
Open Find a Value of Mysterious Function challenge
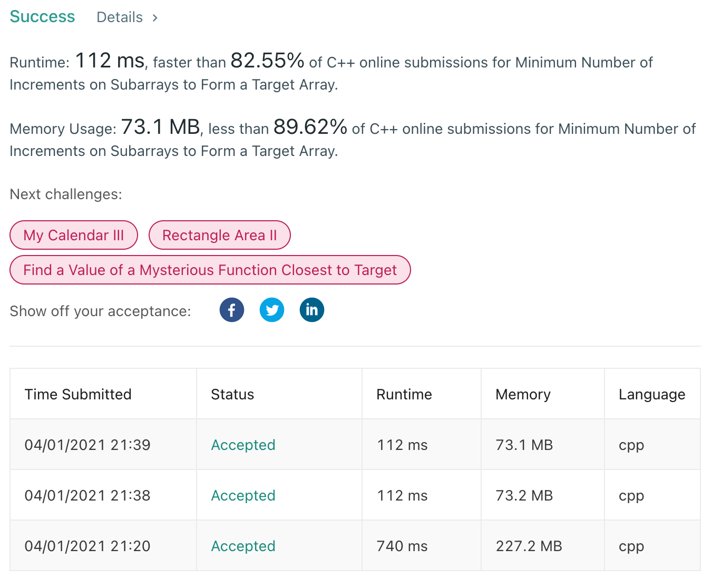pos(210,270)
